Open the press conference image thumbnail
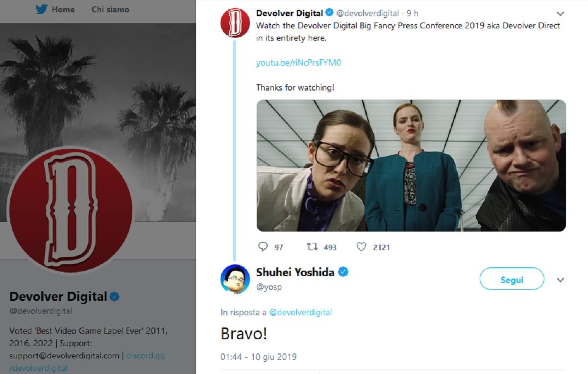Viewport: 588px width, 374px height. point(411,165)
